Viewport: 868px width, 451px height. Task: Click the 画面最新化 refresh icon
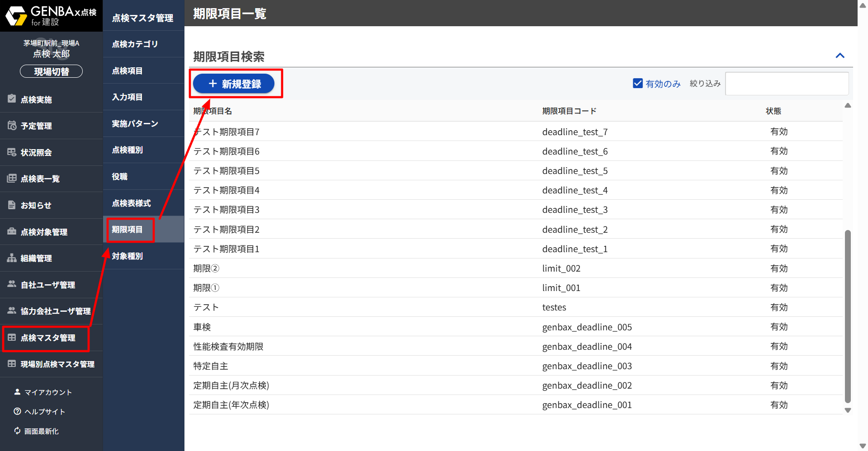click(17, 431)
